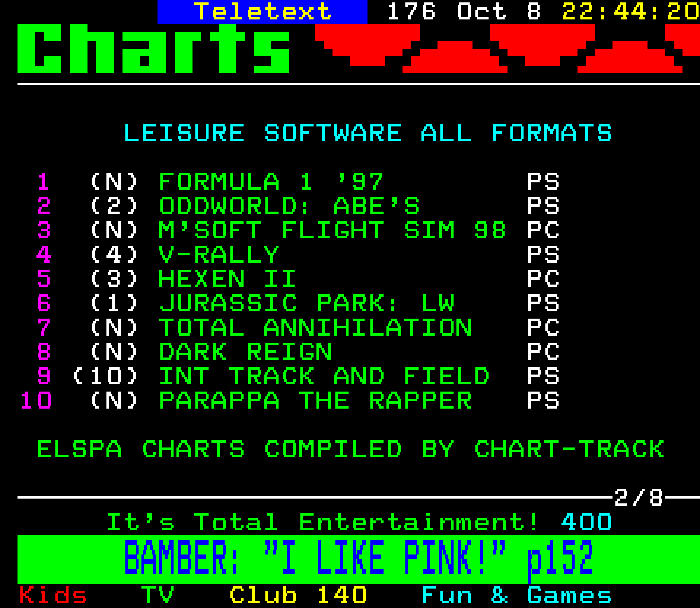Click the LEISURE SOFTWARE ALL FORMATS heading
Image resolution: width=700 pixels, height=608 pixels.
click(x=368, y=133)
